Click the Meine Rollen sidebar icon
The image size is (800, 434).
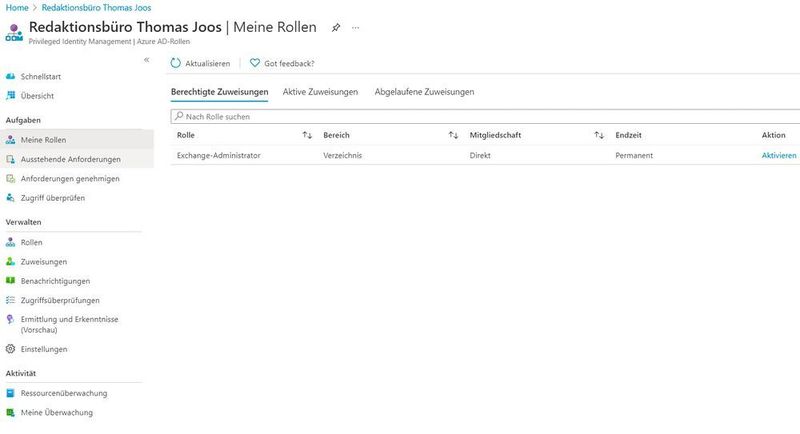(x=10, y=140)
